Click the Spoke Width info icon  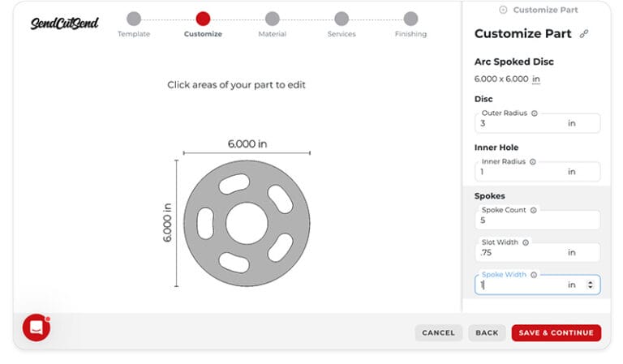(x=534, y=275)
